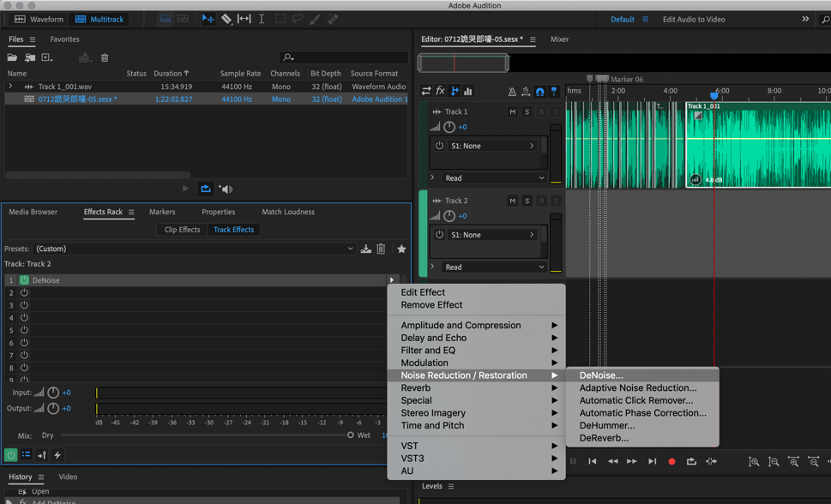The image size is (831, 504).
Task: Delete selected file with trash icon
Action: pyautogui.click(x=105, y=57)
